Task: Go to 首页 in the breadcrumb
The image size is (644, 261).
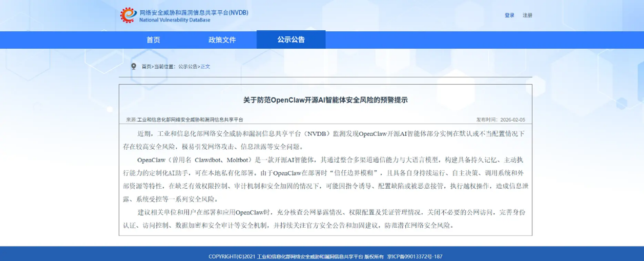Action: (147, 67)
